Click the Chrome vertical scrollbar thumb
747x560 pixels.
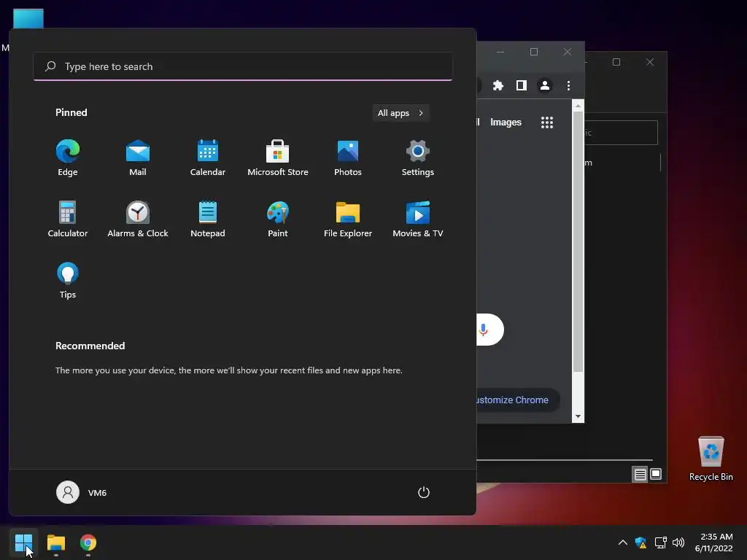pos(578,242)
